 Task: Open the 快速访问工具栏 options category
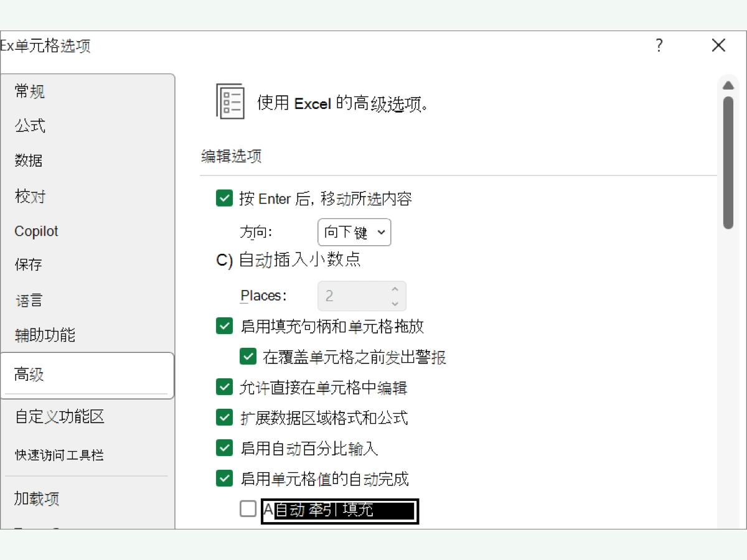87,455
